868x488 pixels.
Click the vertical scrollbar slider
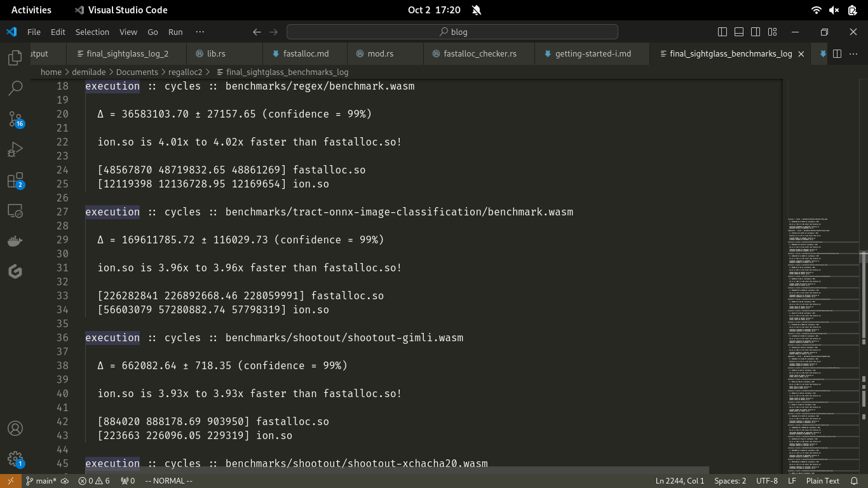(x=863, y=257)
